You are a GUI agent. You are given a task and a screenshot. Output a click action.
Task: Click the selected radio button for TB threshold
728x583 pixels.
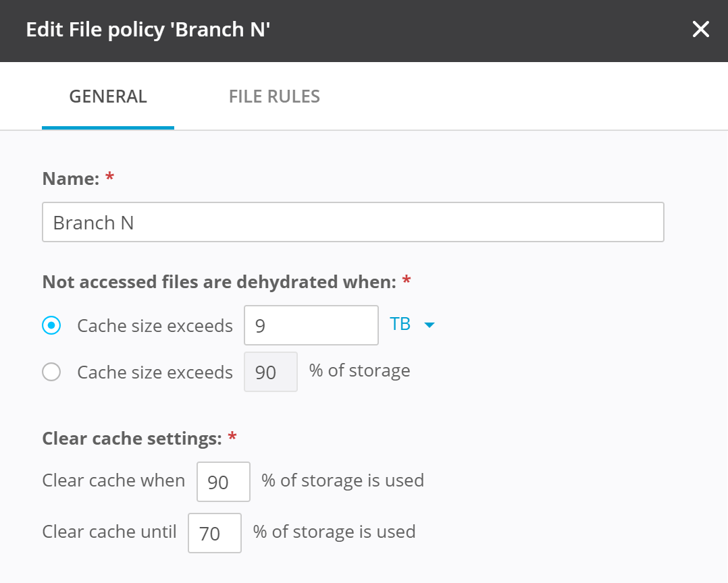[x=51, y=325]
